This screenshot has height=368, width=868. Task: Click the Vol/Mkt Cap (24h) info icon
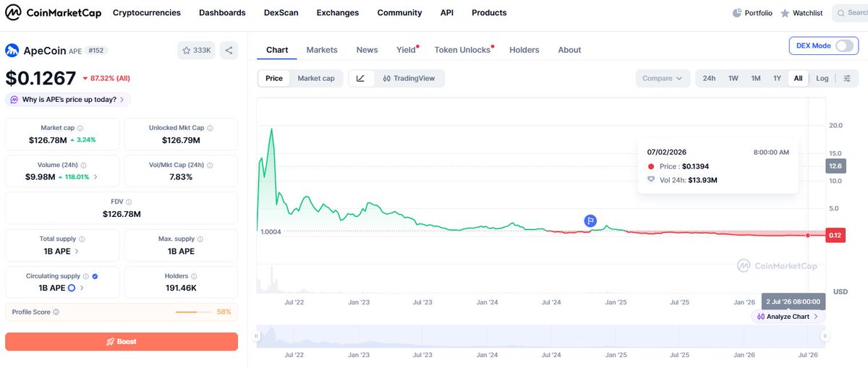209,166
